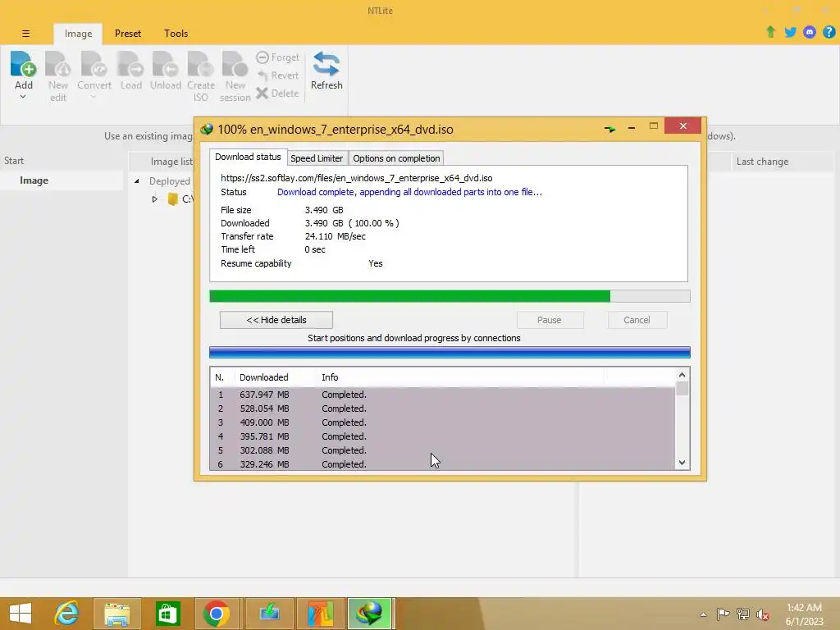This screenshot has width=840, height=630.
Task: Select the Image item in the left pane
Action: 62,180
